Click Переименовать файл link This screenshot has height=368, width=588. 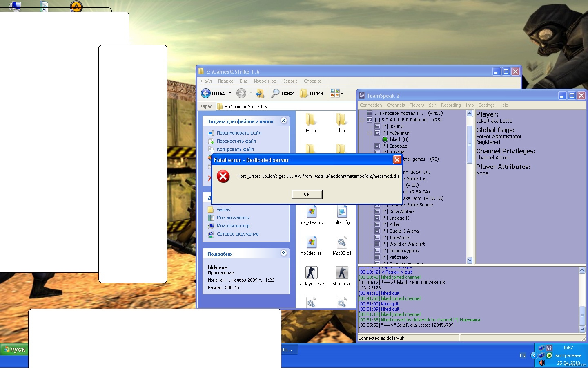click(x=239, y=133)
